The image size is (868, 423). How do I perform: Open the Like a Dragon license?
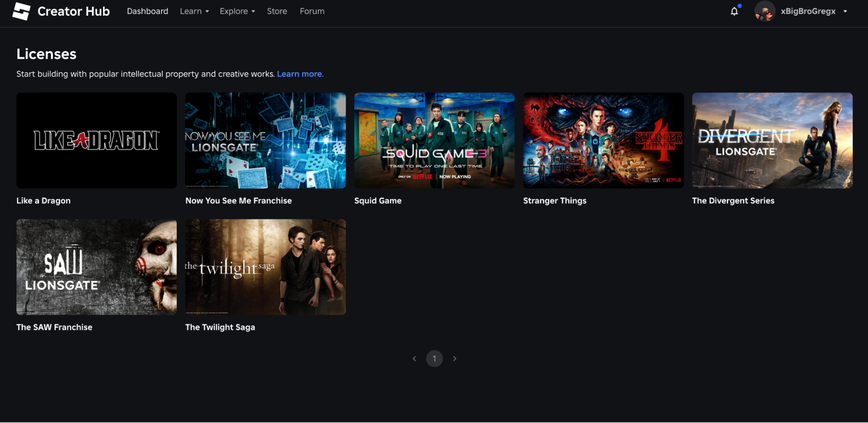click(96, 141)
